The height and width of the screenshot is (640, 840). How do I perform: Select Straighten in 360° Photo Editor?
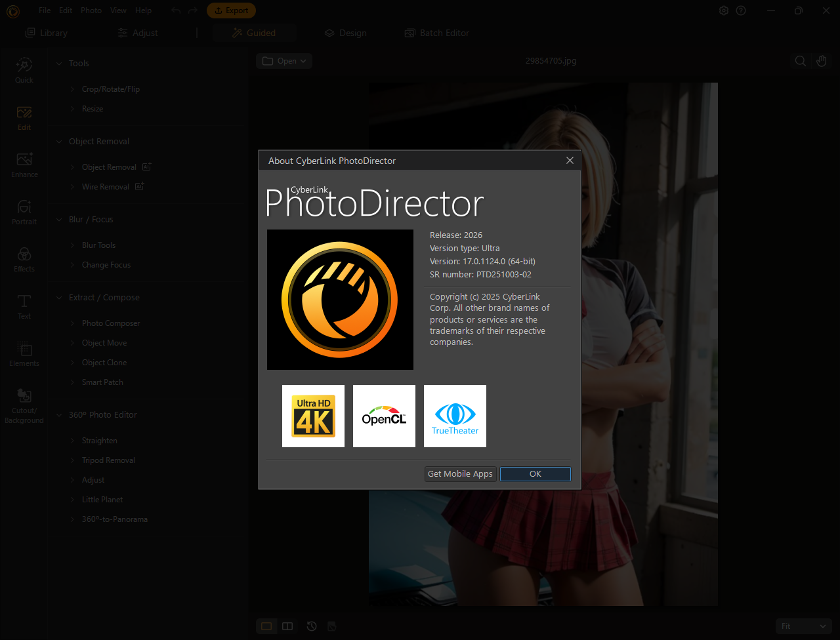pos(100,441)
